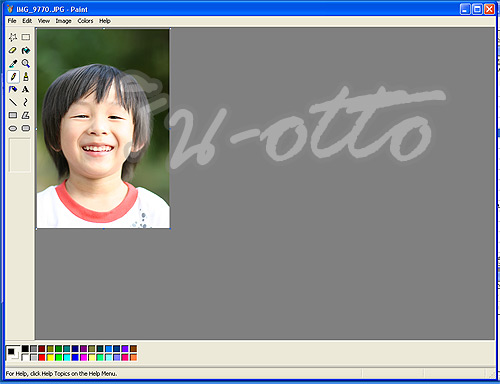
Task: Open the Image menu
Action: coord(63,21)
